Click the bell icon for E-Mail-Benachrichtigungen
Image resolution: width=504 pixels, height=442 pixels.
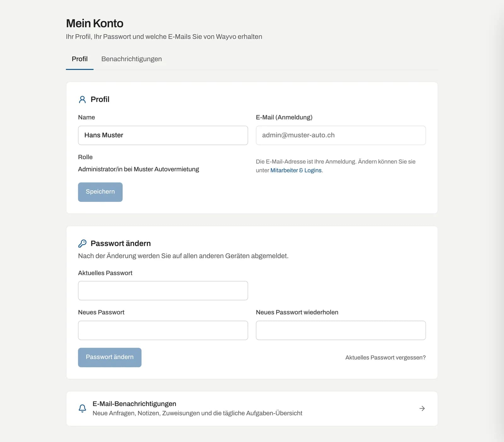coord(82,409)
